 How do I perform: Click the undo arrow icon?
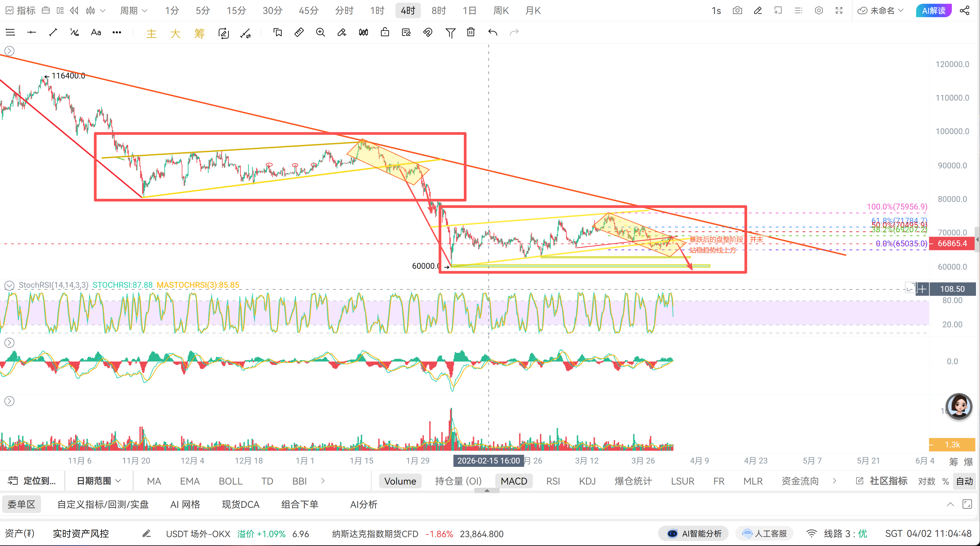[x=492, y=32]
